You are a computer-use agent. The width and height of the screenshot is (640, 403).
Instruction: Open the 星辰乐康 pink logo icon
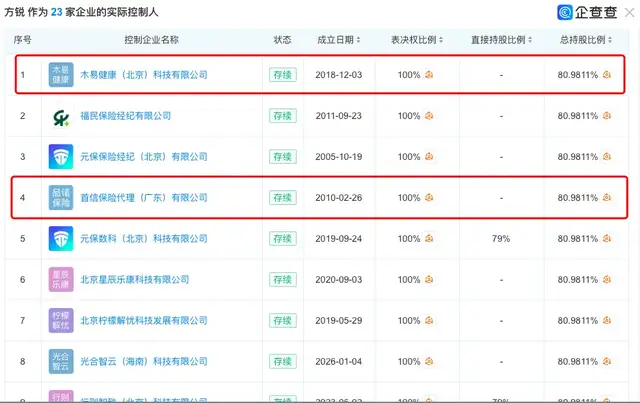click(x=61, y=280)
